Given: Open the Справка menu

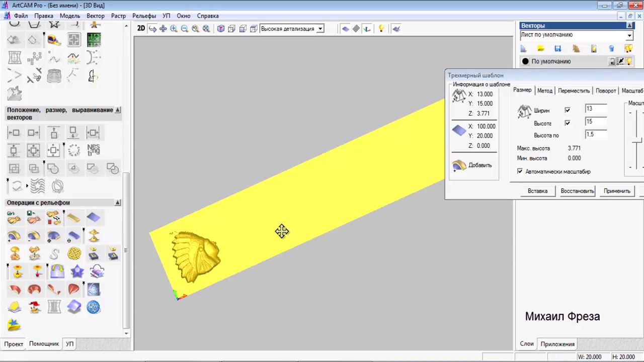Looking at the screenshot, I should (x=208, y=16).
